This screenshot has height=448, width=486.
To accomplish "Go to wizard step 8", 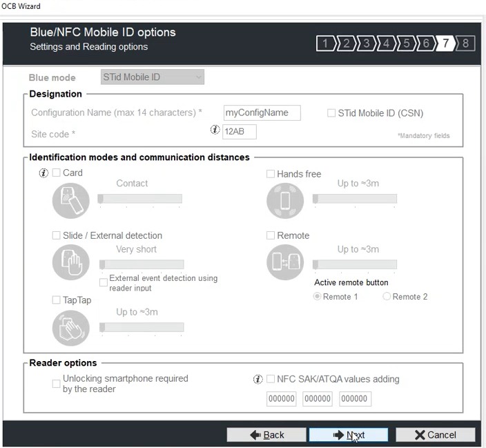I will [x=466, y=44].
